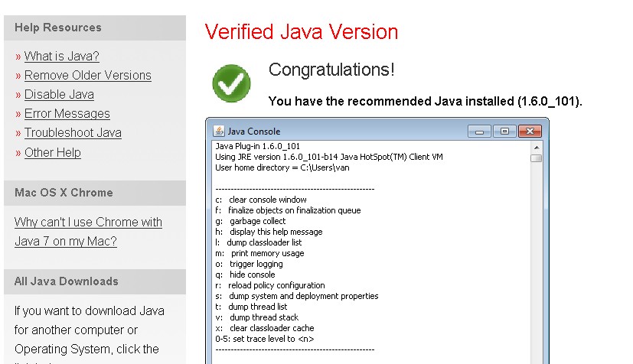
Task: Maximize the Java Console window
Action: 504,131
